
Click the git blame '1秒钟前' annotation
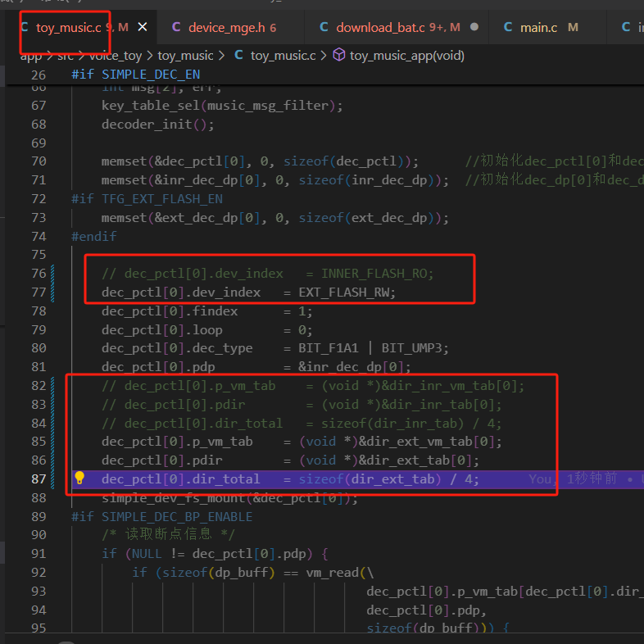coord(592,478)
